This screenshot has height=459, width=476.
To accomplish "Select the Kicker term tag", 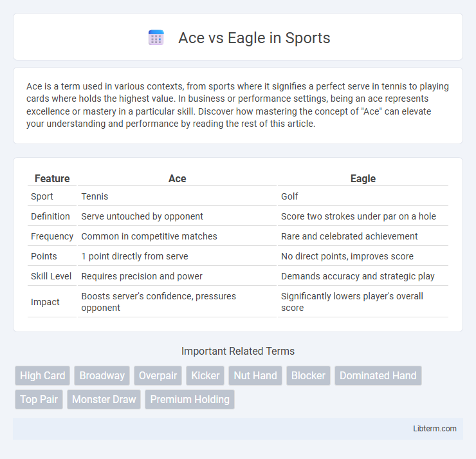I will [x=205, y=375].
